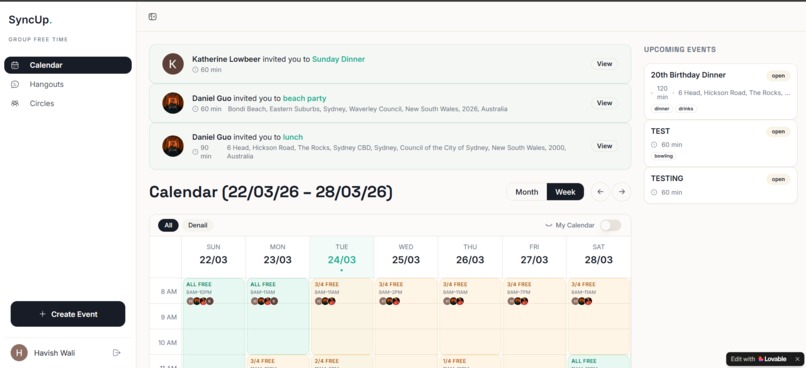Click Katherine Lowbeer's avatar
Image resolution: width=806 pixels, height=368 pixels.
(173, 64)
